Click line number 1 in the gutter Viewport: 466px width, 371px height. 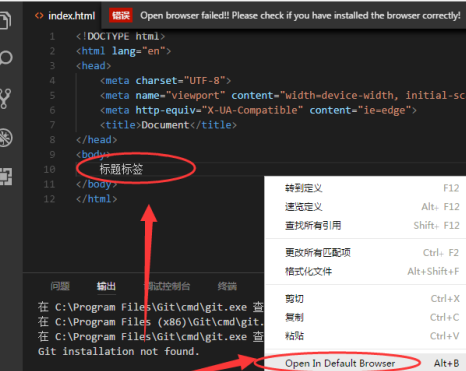[x=52, y=36]
